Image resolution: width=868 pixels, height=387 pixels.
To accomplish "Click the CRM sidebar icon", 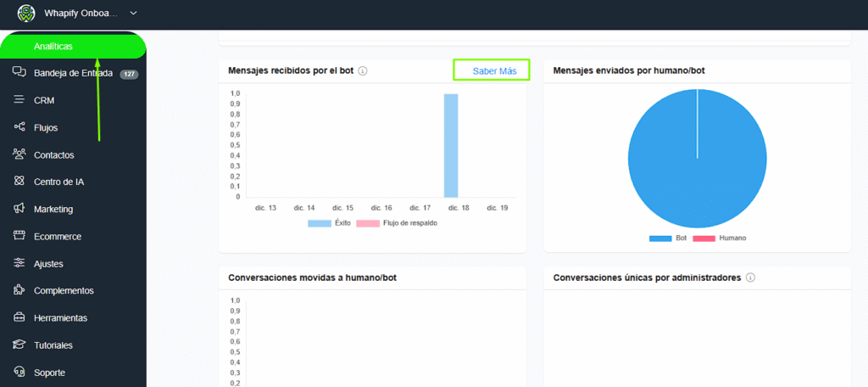I will coord(19,100).
